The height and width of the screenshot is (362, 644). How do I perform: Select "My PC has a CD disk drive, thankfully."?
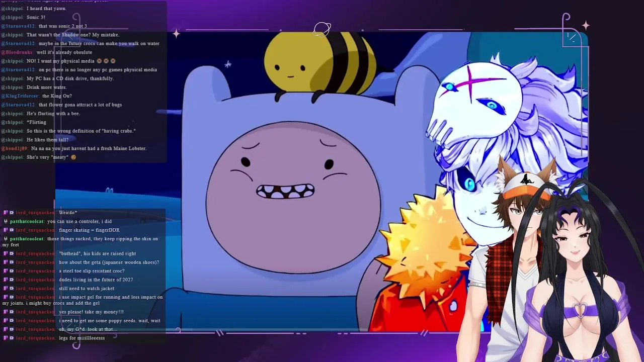click(x=70, y=78)
